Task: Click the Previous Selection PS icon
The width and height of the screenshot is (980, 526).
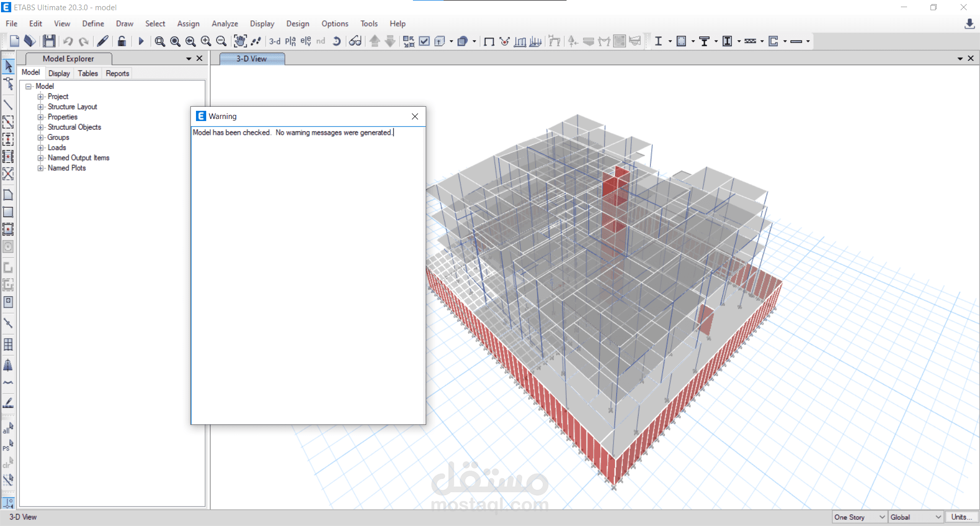Action: [x=8, y=445]
